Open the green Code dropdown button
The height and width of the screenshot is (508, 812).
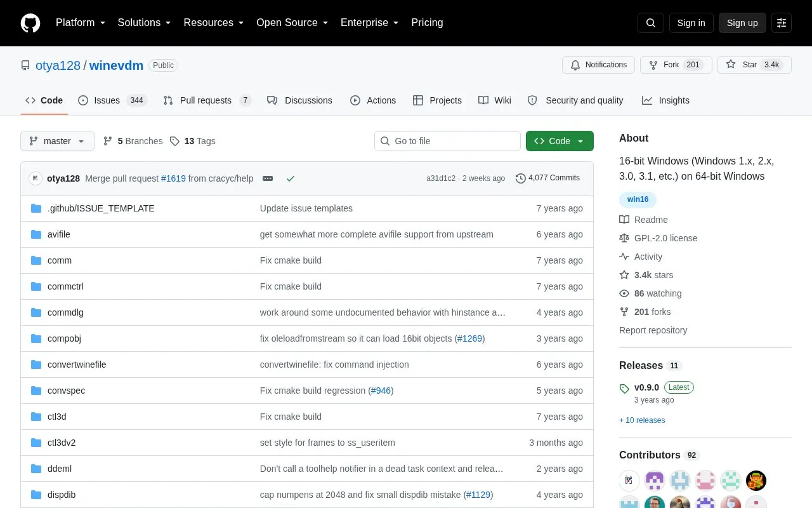560,141
